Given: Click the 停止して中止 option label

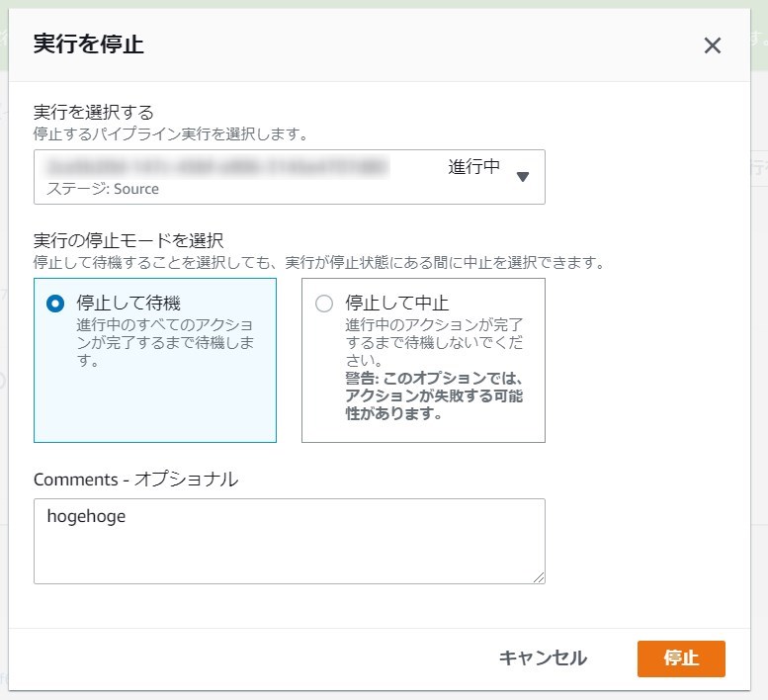Looking at the screenshot, I should 397,303.
